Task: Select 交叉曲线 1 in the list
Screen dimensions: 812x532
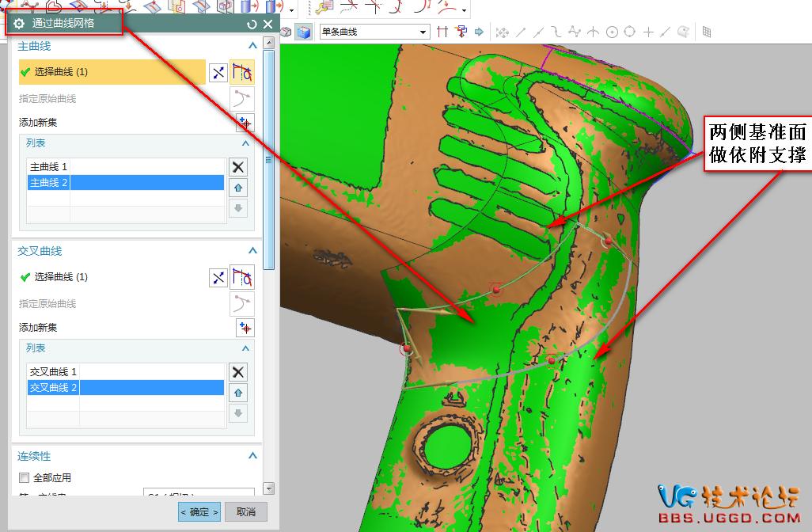Action: pos(53,372)
